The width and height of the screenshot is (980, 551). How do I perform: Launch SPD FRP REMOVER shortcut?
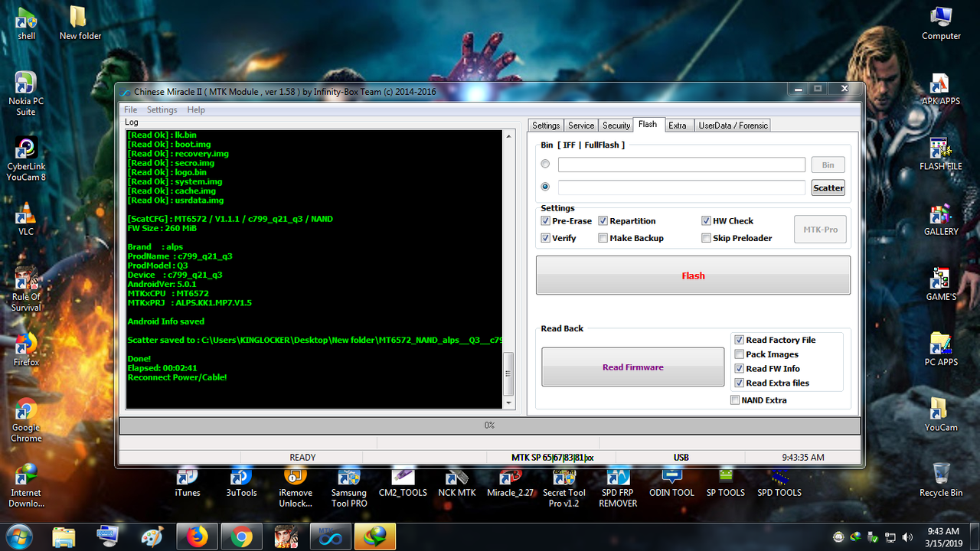tap(618, 487)
